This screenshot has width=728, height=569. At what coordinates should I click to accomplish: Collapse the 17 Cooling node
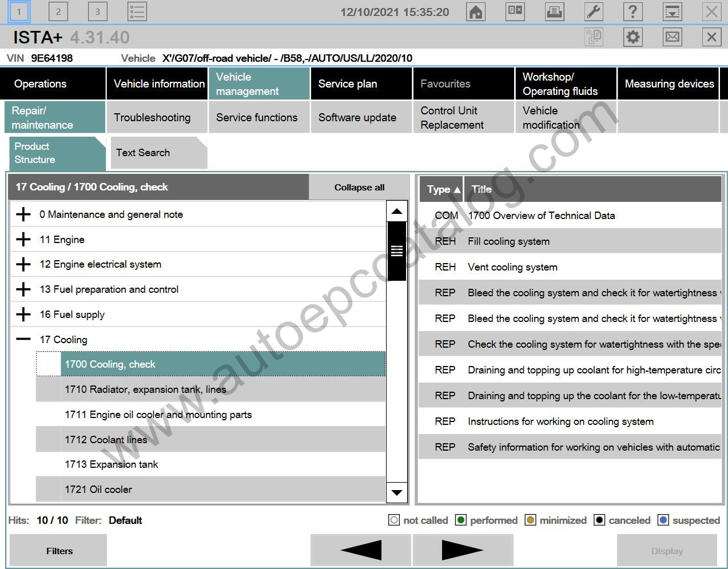[23, 339]
